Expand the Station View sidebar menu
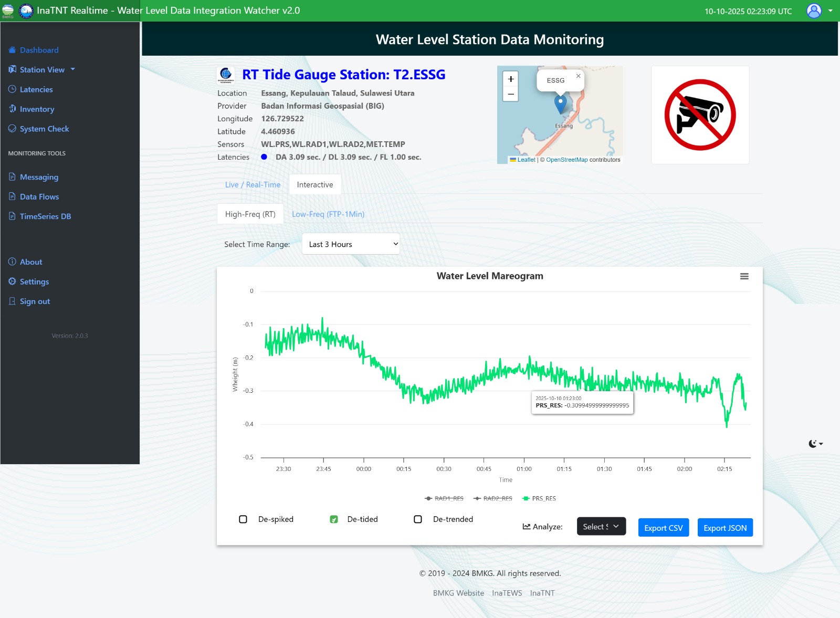The width and height of the screenshot is (840, 618). tap(42, 70)
